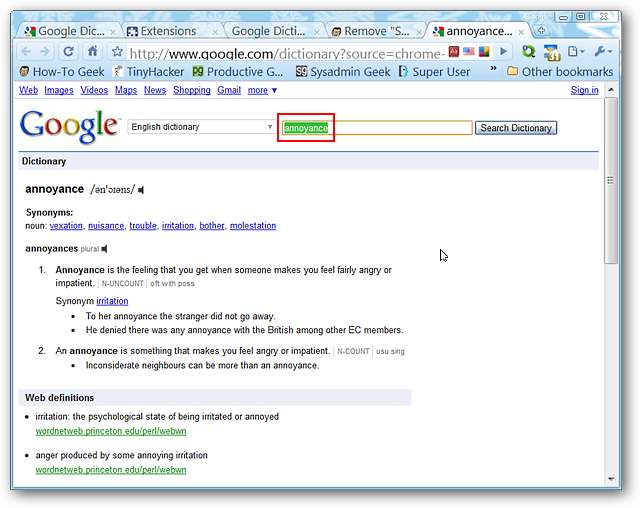The image size is (640, 508).
Task: Open TinyHacker bookmark
Action: point(149,72)
